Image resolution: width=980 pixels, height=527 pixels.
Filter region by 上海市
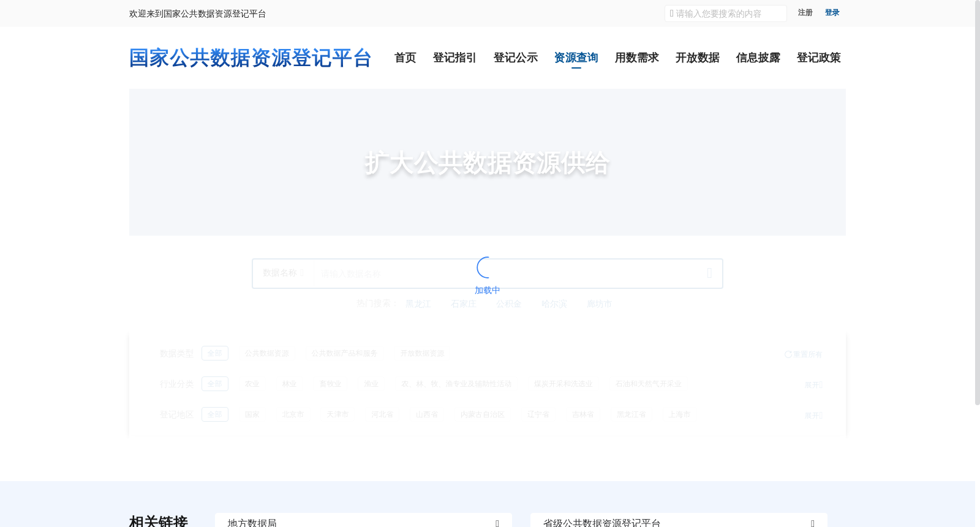[679, 414]
